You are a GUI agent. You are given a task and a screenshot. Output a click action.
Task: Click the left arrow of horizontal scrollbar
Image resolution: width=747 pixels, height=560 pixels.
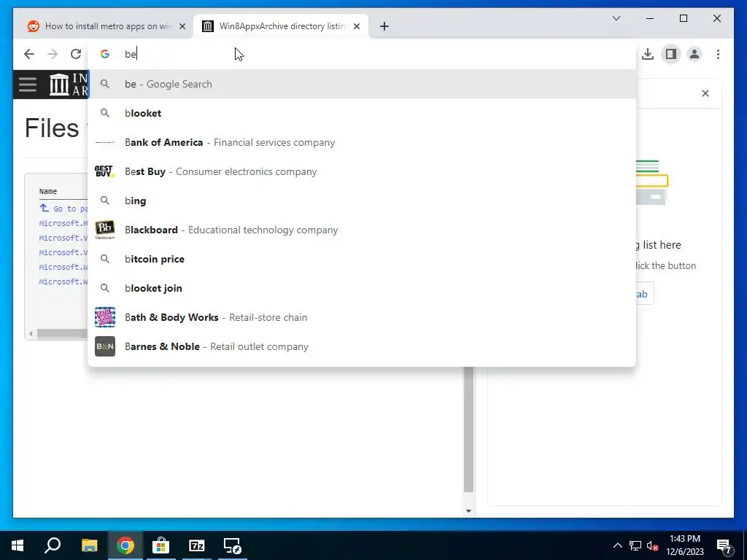click(x=31, y=333)
